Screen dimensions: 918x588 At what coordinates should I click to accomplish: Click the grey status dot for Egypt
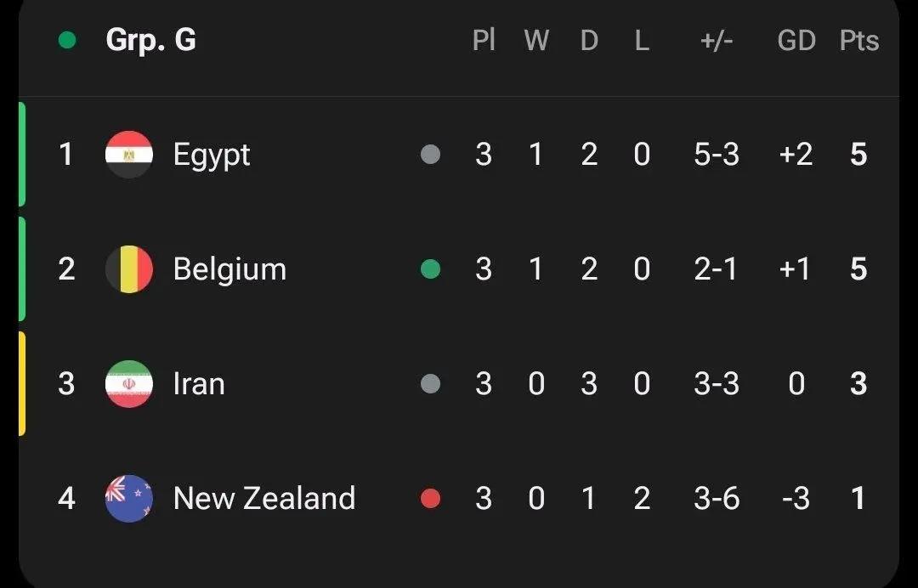click(x=430, y=155)
